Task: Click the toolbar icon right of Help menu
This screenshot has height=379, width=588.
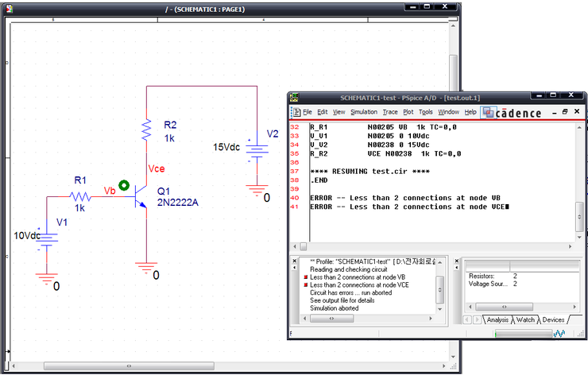Action: 489,112
